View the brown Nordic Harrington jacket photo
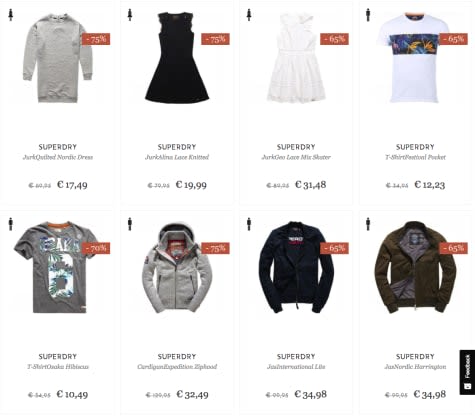 pos(415,267)
